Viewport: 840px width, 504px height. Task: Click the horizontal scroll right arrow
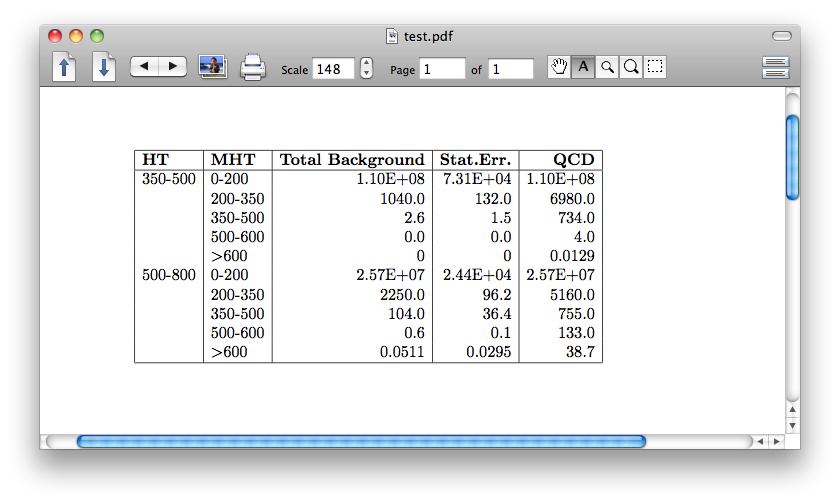[x=777, y=441]
